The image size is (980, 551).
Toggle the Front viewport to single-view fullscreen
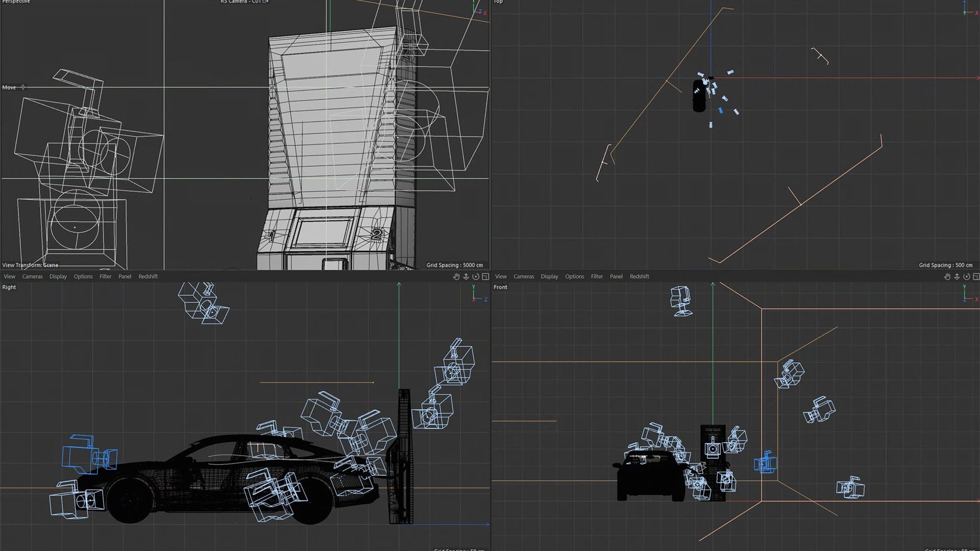point(975,277)
